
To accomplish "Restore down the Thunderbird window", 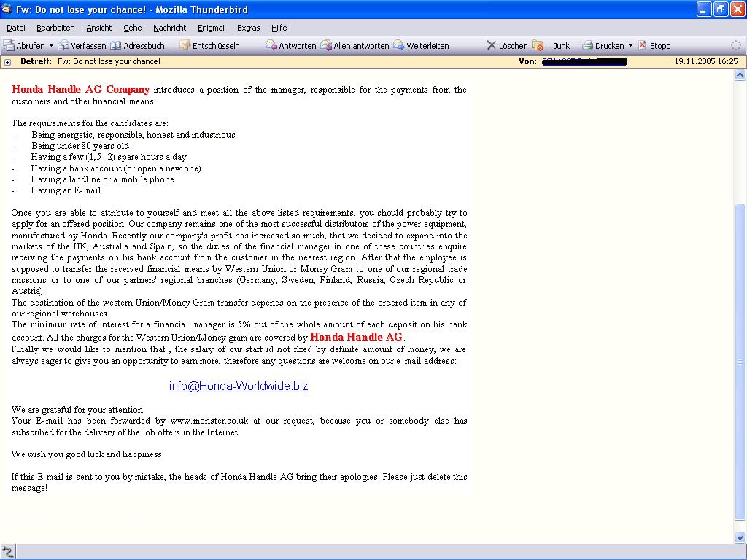I will 720,9.
